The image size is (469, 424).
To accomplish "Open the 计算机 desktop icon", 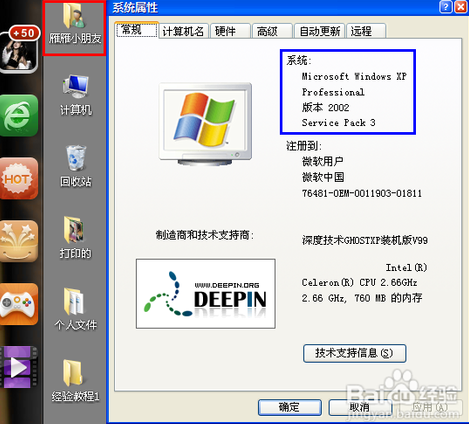I will click(76, 95).
